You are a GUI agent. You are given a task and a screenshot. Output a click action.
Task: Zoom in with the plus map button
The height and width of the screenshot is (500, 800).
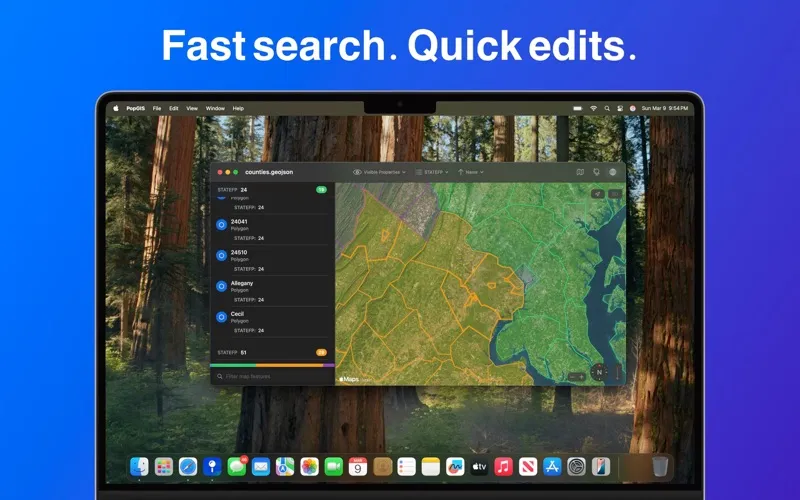pos(582,377)
